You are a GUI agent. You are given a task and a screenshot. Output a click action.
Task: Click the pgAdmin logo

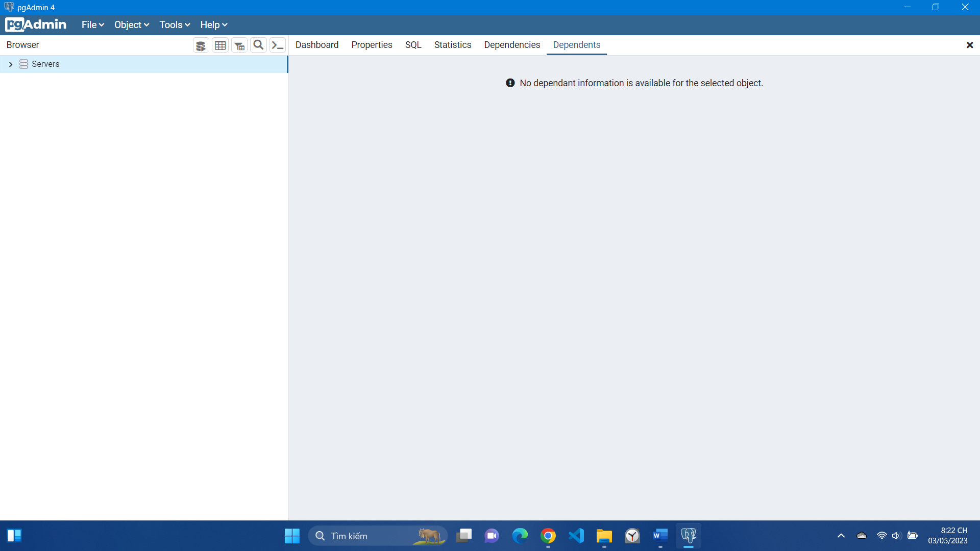pos(36,24)
